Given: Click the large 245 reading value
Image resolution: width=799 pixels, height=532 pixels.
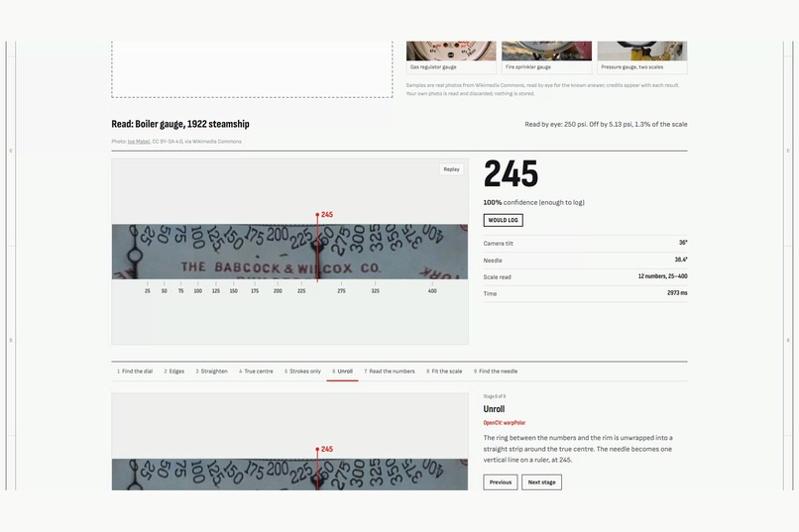Looking at the screenshot, I should (x=511, y=173).
